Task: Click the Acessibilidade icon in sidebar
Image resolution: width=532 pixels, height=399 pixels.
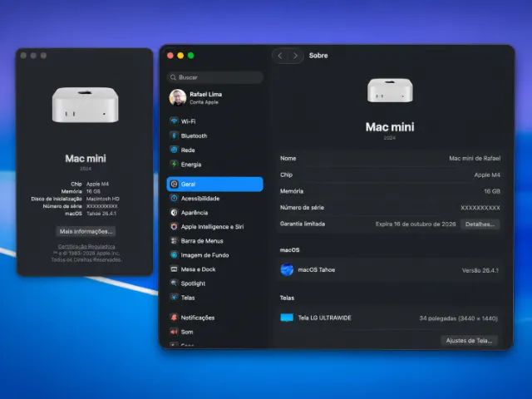Action: [x=174, y=198]
